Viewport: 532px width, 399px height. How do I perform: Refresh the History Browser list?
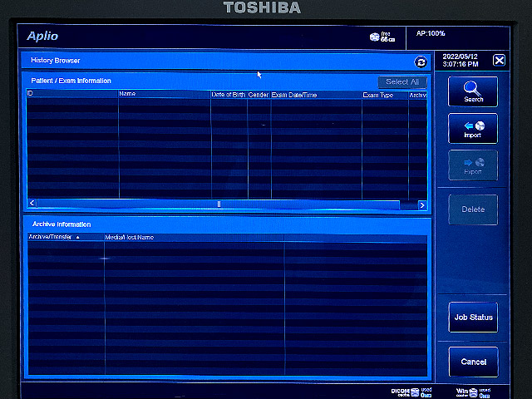point(421,62)
